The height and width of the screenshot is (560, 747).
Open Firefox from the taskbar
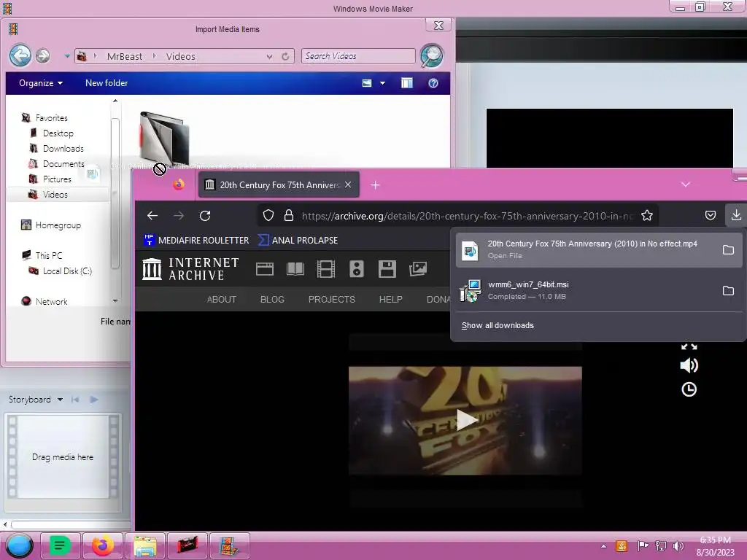click(102, 545)
